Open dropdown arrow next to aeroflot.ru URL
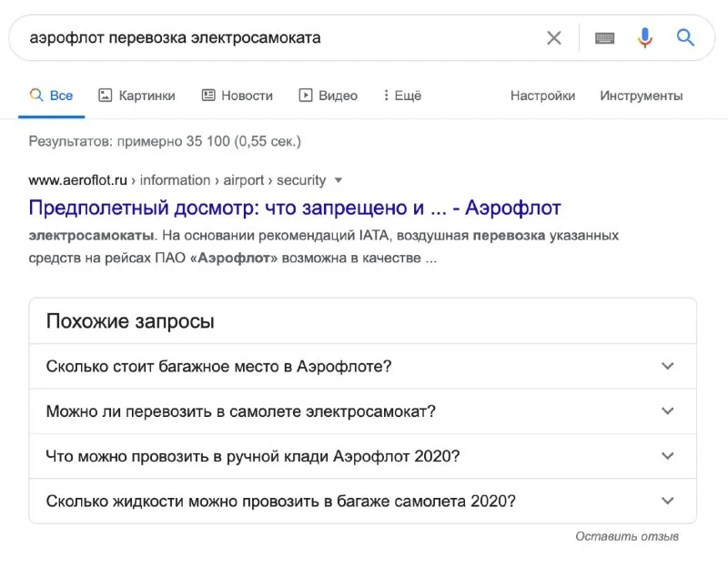 coord(339,180)
